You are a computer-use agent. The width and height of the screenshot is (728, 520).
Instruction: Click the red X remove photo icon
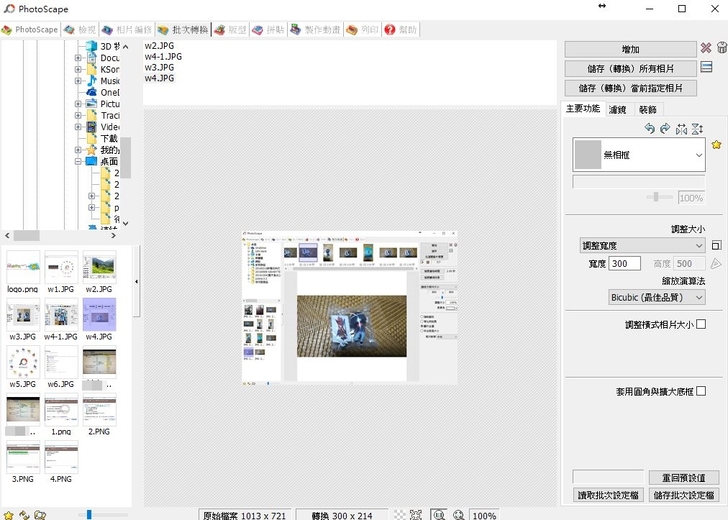tap(706, 48)
